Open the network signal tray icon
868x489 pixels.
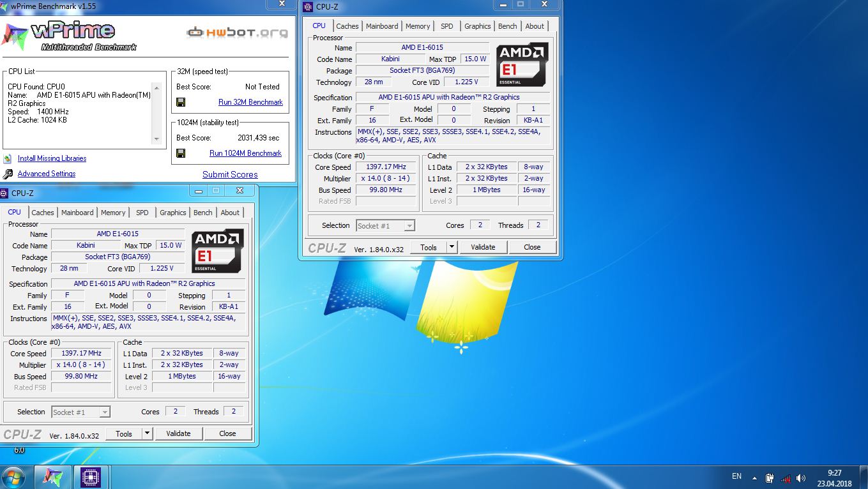[x=786, y=478]
